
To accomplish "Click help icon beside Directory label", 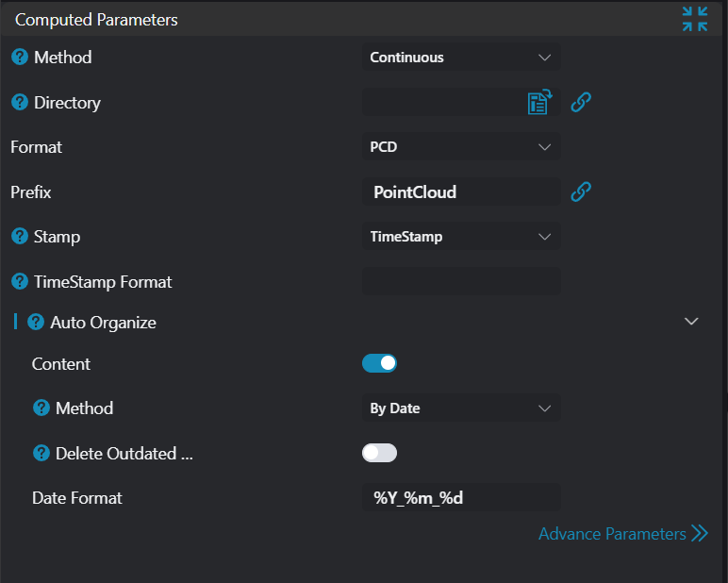I will [20, 103].
